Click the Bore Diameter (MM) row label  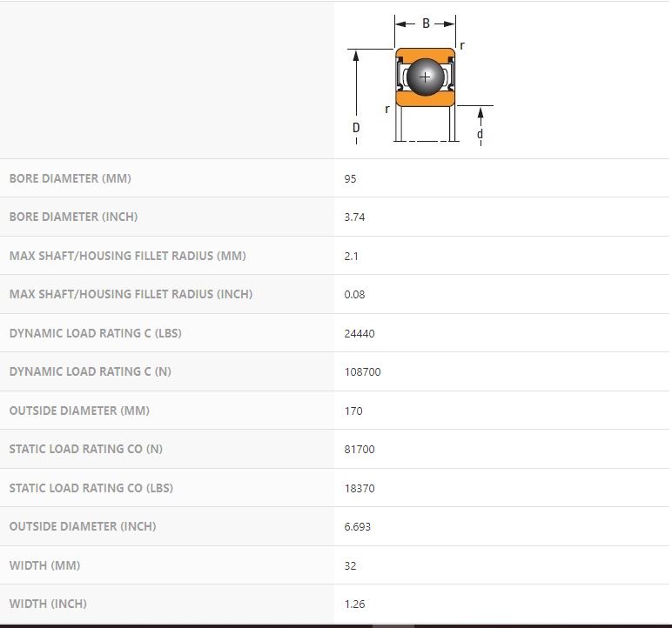click(x=70, y=178)
